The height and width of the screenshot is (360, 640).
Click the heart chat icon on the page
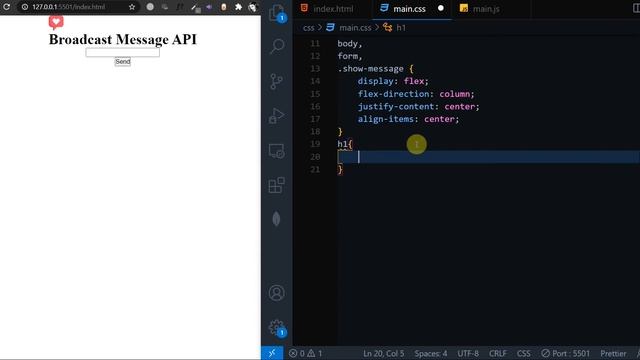(x=56, y=22)
